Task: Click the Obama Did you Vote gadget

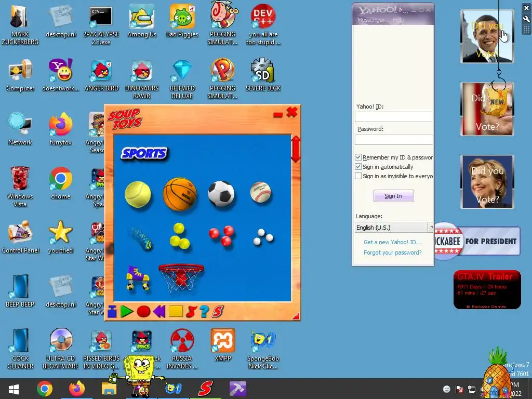Action: [487, 37]
